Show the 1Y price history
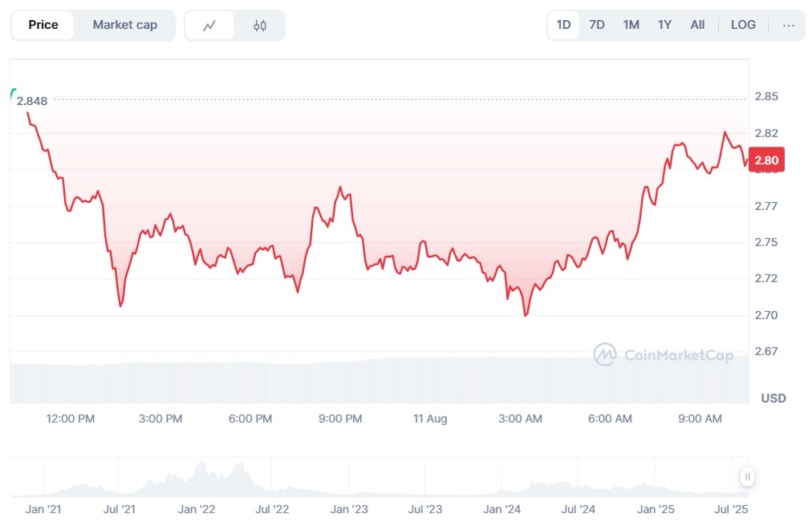812x522 pixels. tap(664, 25)
